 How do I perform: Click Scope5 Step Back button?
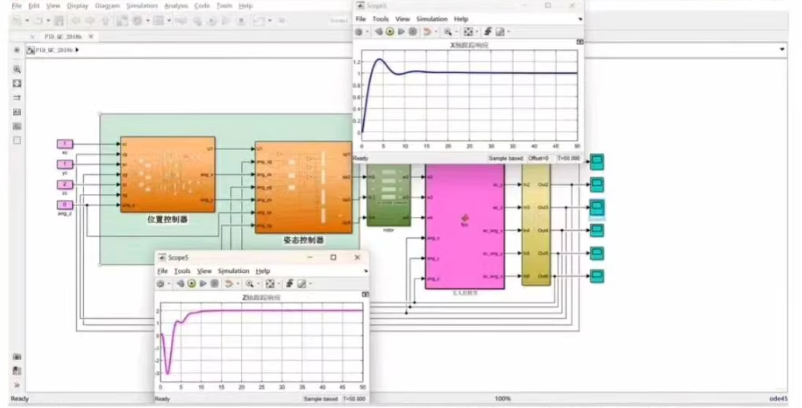tap(180, 284)
